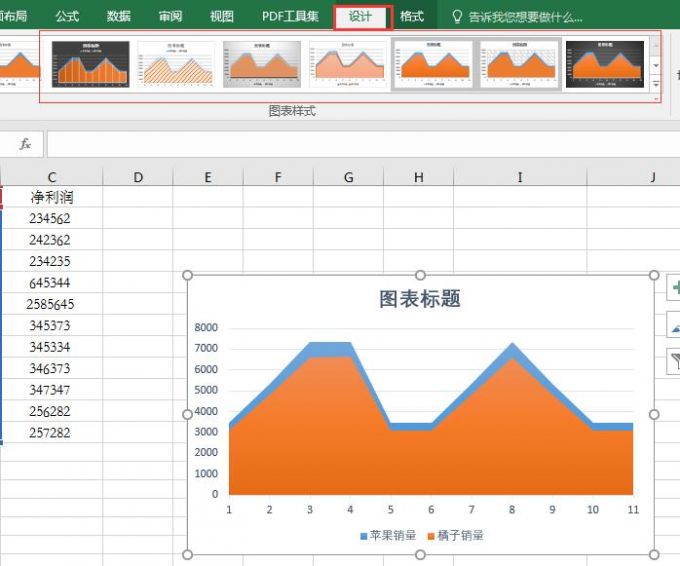Open the chart filters funnel button
The height and width of the screenshot is (566, 680).
(674, 361)
